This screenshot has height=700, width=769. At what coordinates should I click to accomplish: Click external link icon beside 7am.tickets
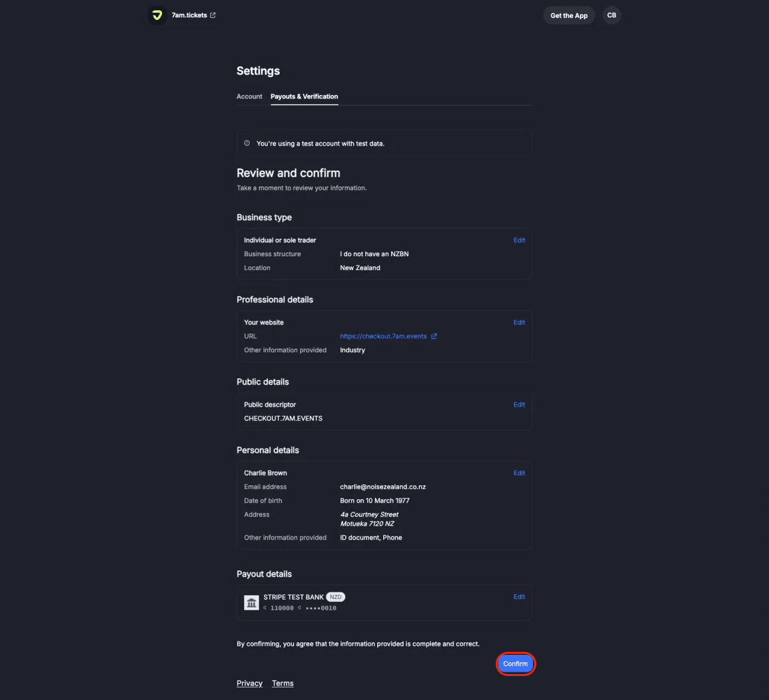tap(212, 15)
